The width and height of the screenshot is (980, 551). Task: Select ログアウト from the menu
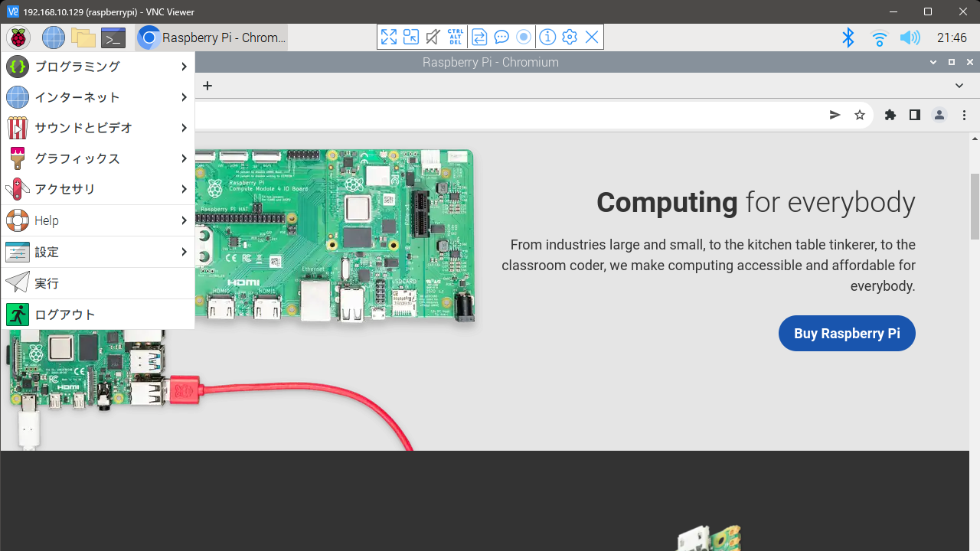[x=97, y=315]
